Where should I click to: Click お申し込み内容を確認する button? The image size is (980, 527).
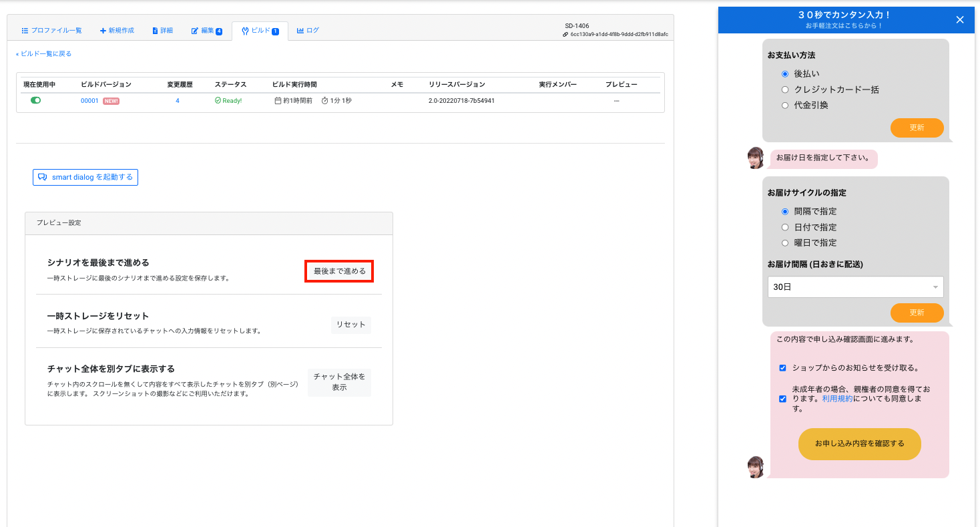pos(860,444)
